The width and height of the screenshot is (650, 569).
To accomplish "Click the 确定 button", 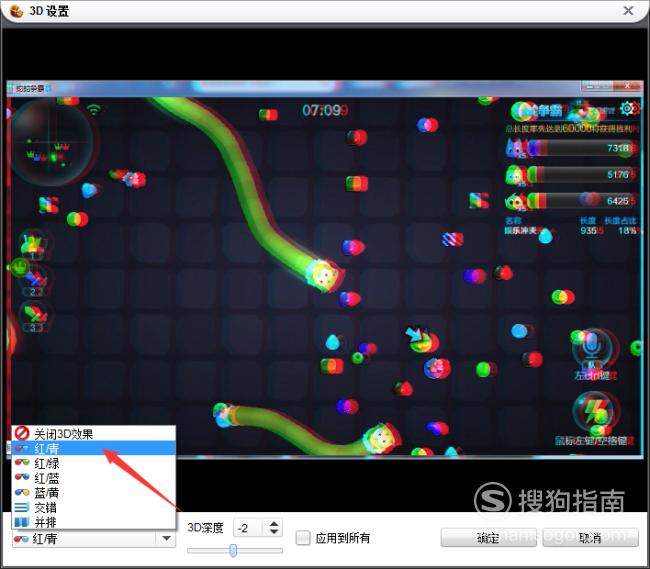I will point(488,538).
